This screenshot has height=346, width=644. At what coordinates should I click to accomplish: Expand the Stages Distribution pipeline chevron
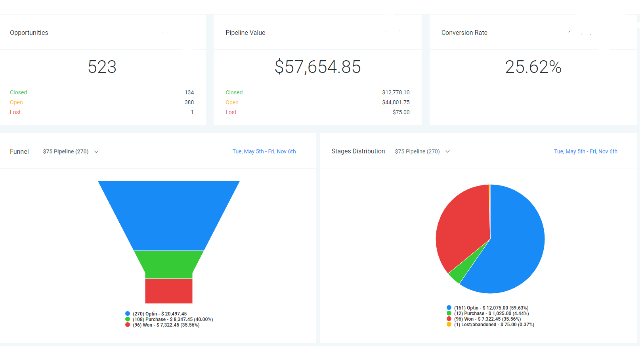tap(447, 151)
